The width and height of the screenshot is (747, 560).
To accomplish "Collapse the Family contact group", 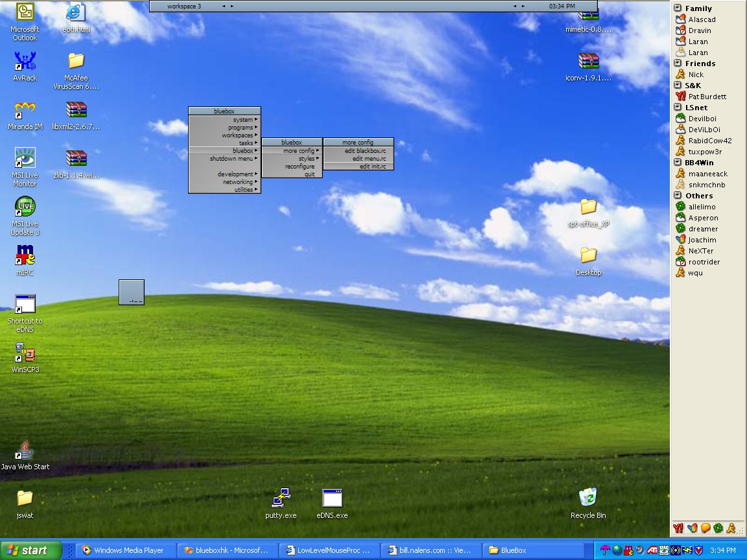I will 678,8.
